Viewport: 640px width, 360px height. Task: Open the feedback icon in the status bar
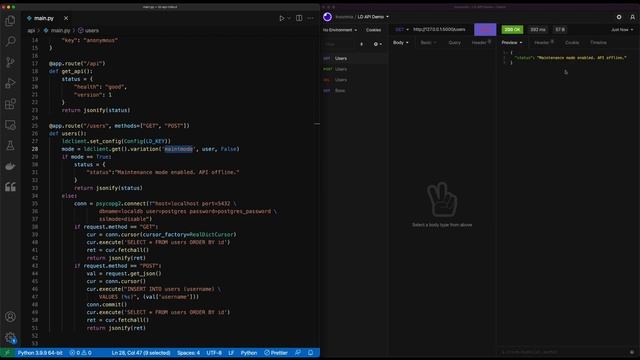click(x=298, y=353)
